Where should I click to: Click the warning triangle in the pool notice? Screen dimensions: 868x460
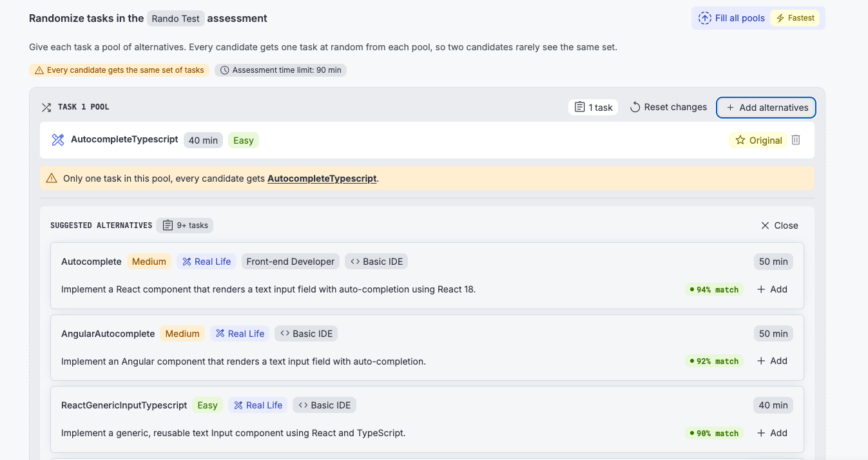52,178
